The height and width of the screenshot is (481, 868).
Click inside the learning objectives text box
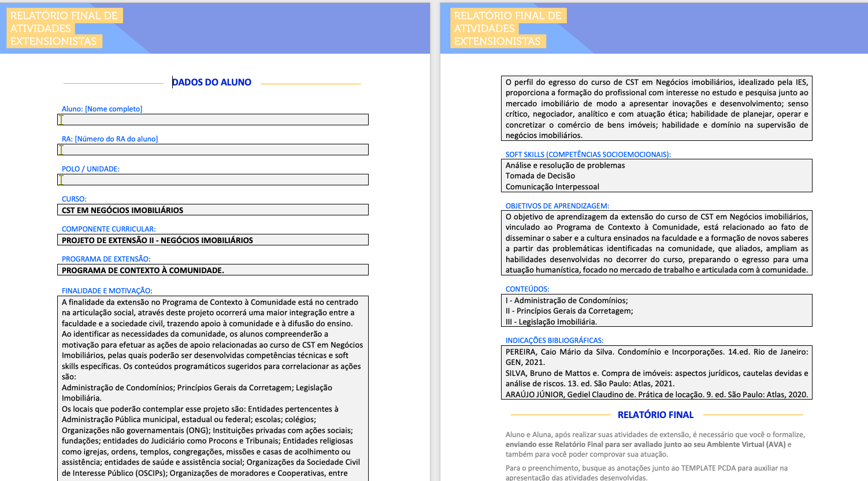click(656, 243)
